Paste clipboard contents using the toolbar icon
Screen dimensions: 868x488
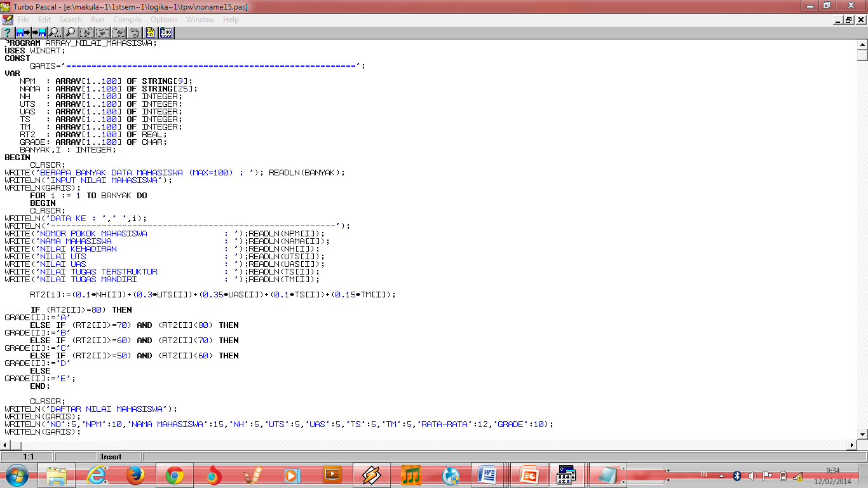(118, 32)
